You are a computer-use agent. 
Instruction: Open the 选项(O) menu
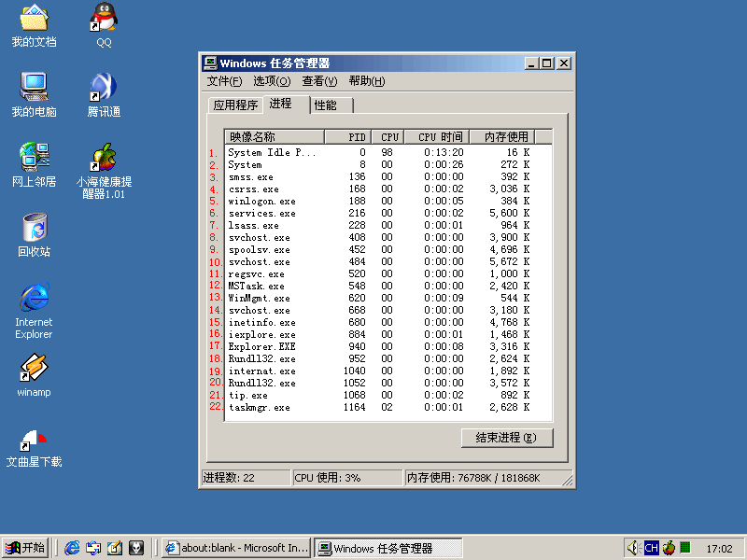click(272, 81)
